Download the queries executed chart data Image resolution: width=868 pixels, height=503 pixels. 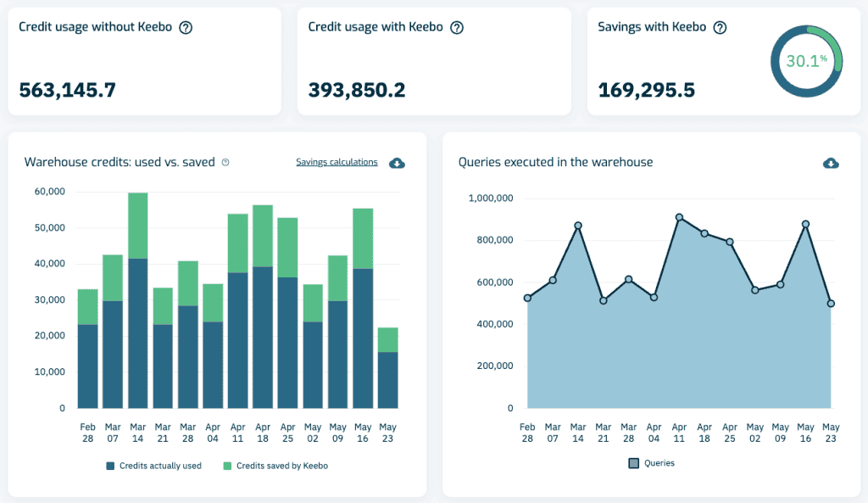(831, 163)
